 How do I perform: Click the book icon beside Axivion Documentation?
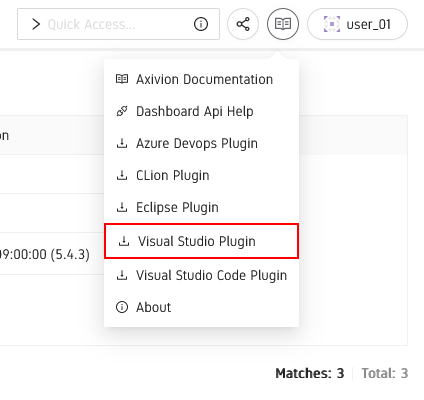click(122, 79)
